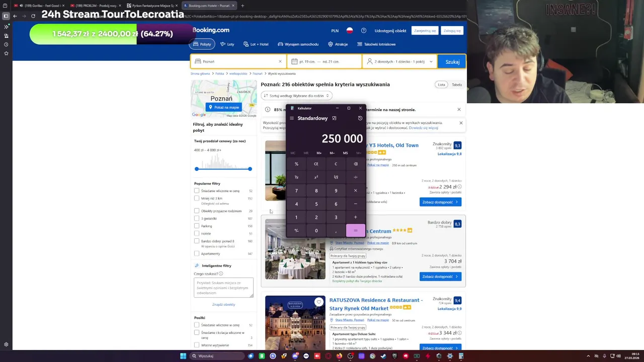Tick the Apartamenty filter checkbox

[x=197, y=253]
